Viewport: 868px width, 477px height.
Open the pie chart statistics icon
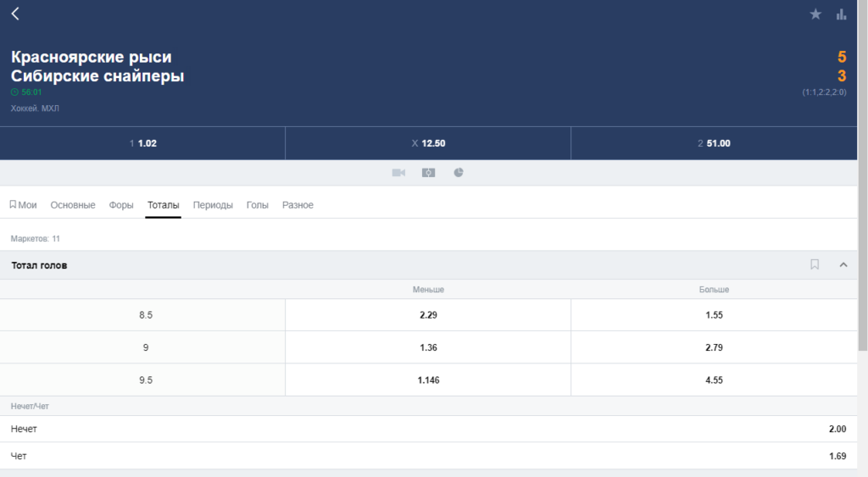click(459, 173)
